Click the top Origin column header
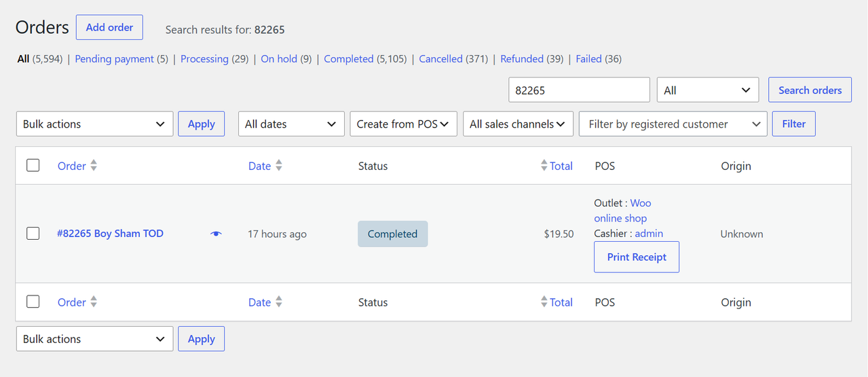The height and width of the screenshot is (377, 868). coord(736,166)
